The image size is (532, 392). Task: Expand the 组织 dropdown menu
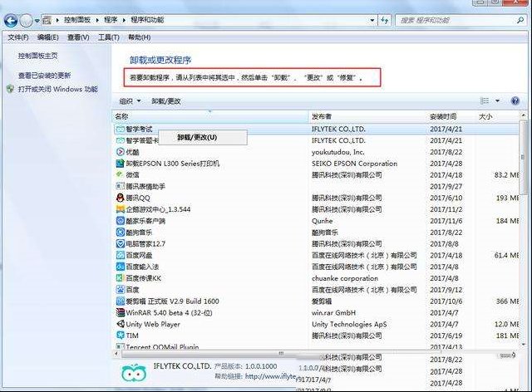(130, 101)
